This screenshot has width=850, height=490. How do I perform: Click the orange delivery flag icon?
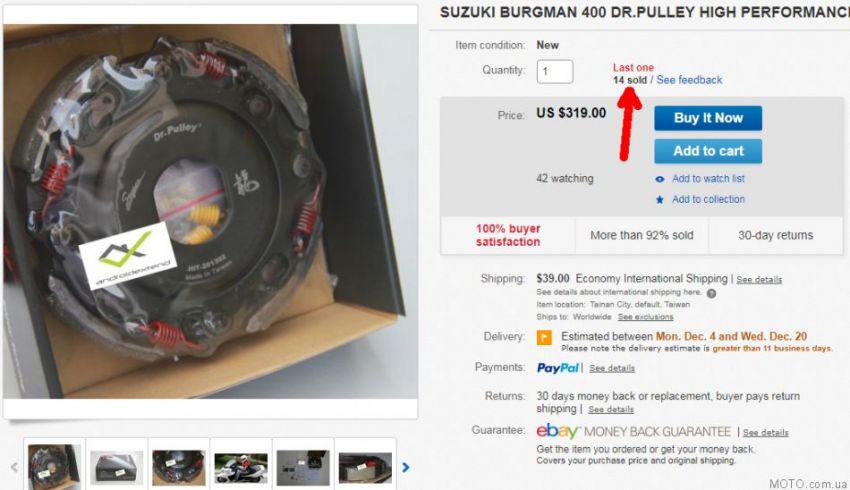point(544,338)
